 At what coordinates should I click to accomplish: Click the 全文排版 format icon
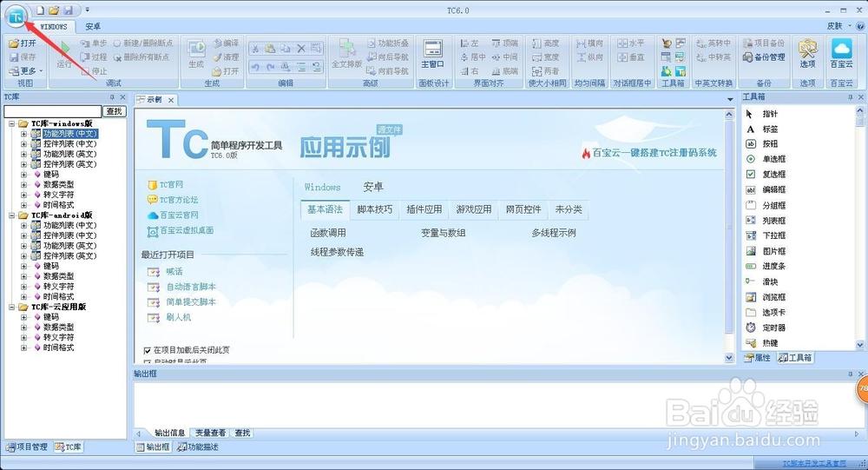[346, 54]
